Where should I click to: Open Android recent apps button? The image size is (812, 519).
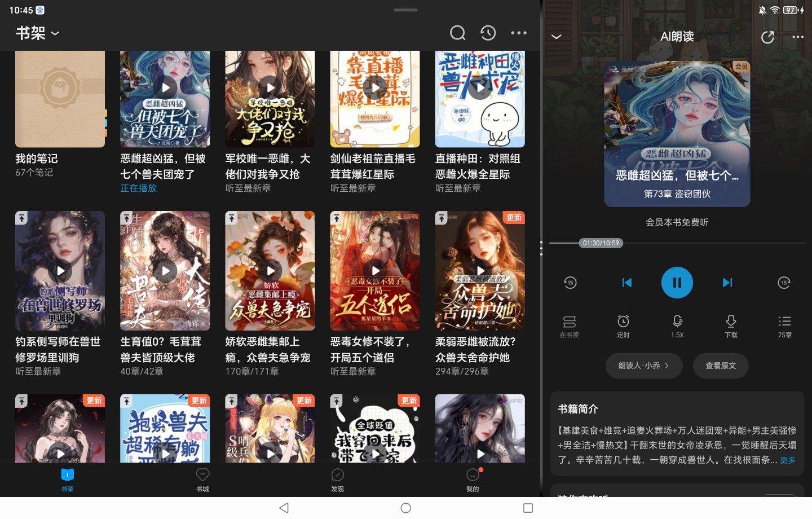(x=528, y=508)
